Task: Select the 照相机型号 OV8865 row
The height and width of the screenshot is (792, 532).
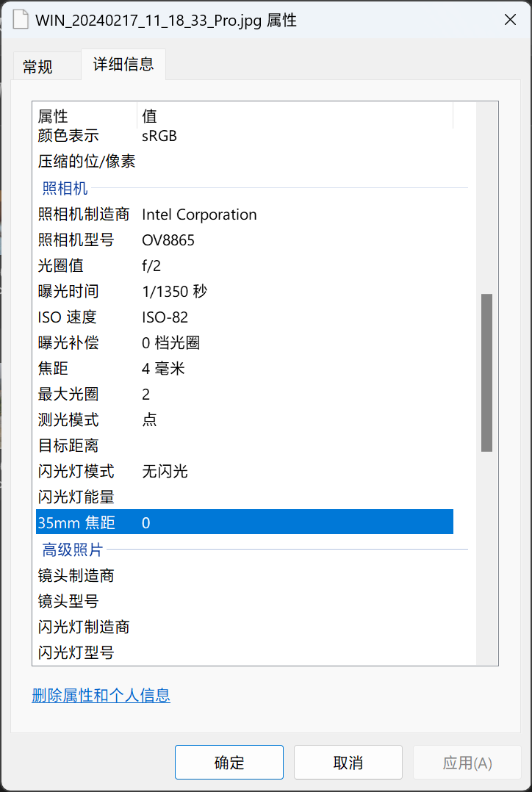Action: [245, 240]
